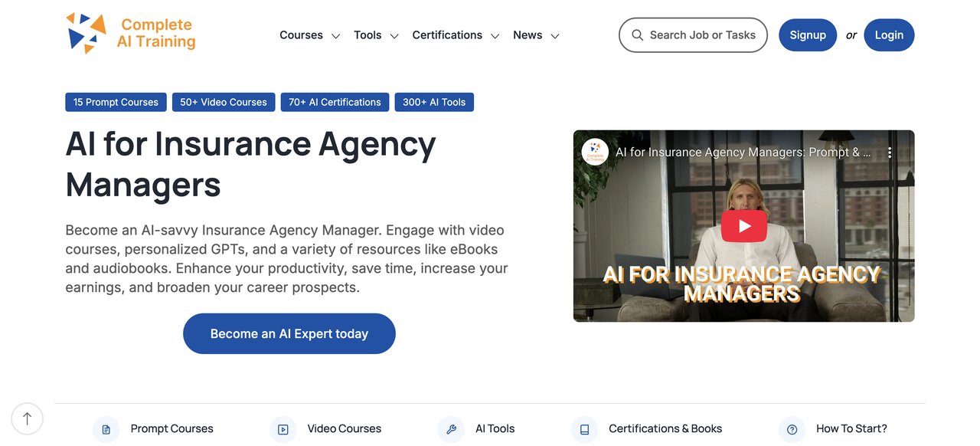
Task: Select the Certifications & Books tab label
Action: coord(665,428)
